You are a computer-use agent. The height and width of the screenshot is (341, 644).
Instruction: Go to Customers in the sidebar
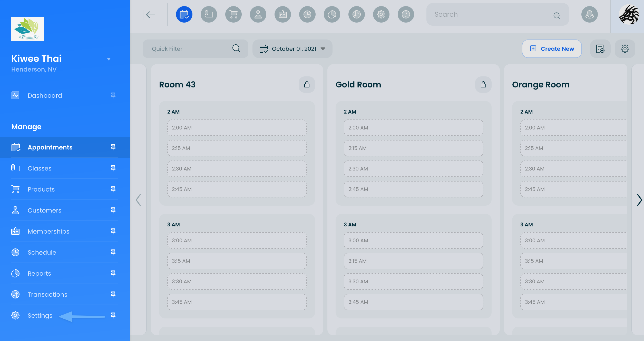44,210
